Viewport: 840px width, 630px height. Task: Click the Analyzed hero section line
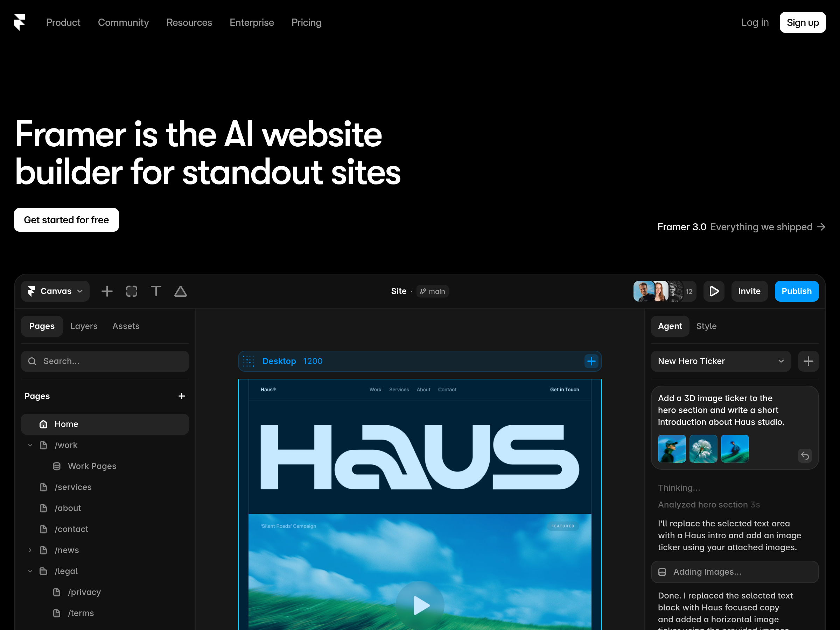(709, 505)
